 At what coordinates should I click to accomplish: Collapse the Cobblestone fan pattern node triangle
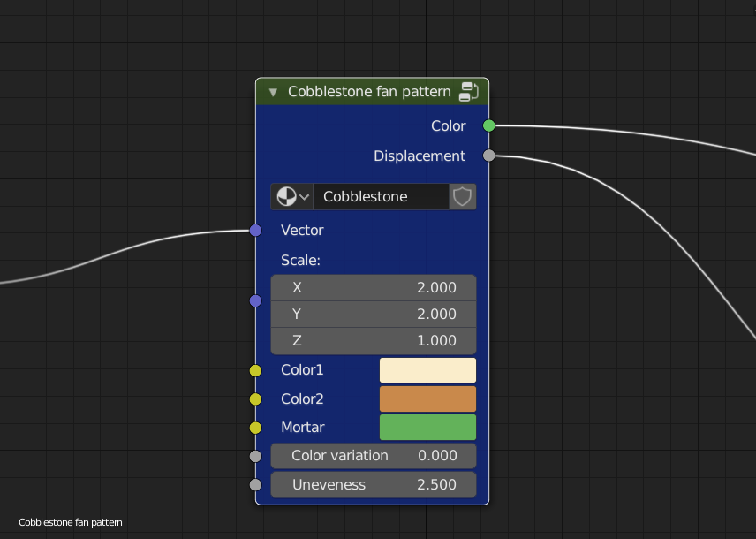(273, 92)
